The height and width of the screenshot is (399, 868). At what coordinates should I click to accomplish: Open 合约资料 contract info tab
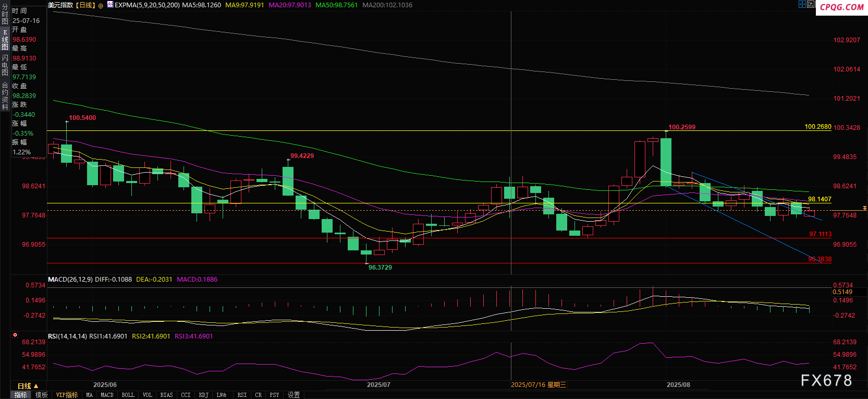[x=5, y=96]
